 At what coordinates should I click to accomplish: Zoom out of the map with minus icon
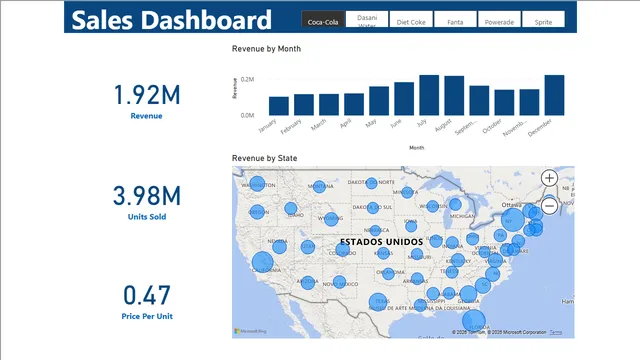(549, 206)
